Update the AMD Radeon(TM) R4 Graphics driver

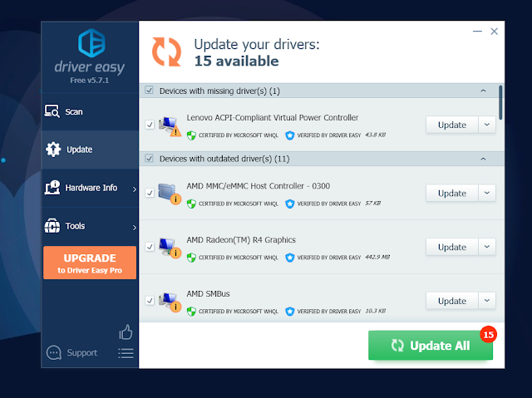(452, 247)
